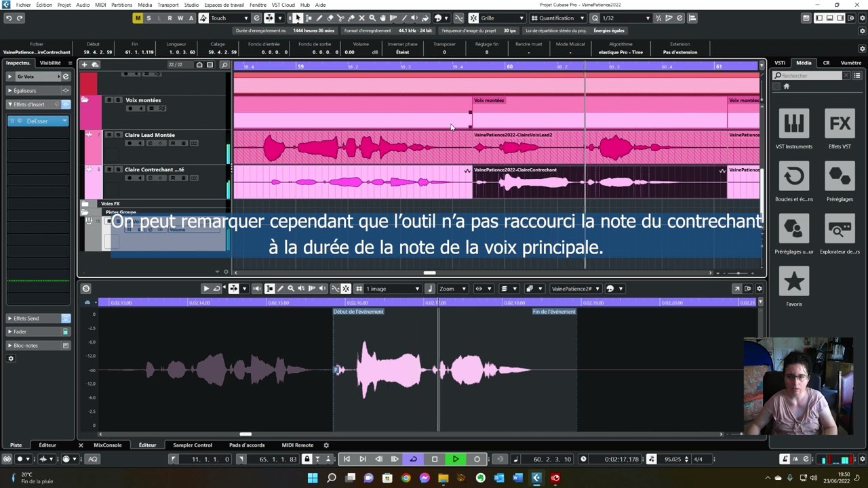Click the green Play transport button
The width and height of the screenshot is (868, 488).
coord(456,459)
